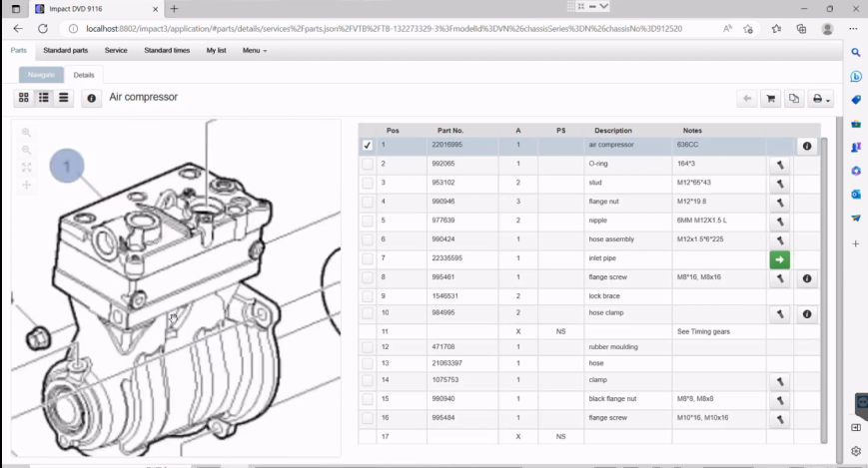Image resolution: width=868 pixels, height=468 pixels.
Task: Open info icon for air compressor row
Action: (x=807, y=146)
